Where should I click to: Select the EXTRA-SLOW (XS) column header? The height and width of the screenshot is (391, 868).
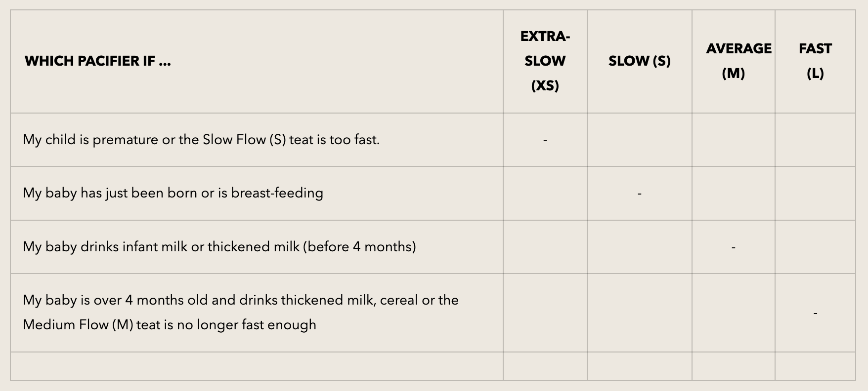545,61
